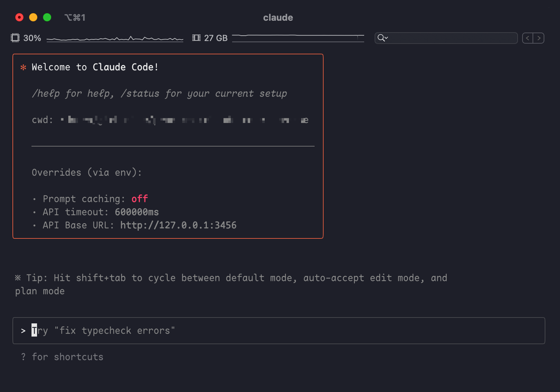Click the CPU chip icon in status bar
Image resolution: width=560 pixels, height=392 pixels.
pyautogui.click(x=15, y=38)
